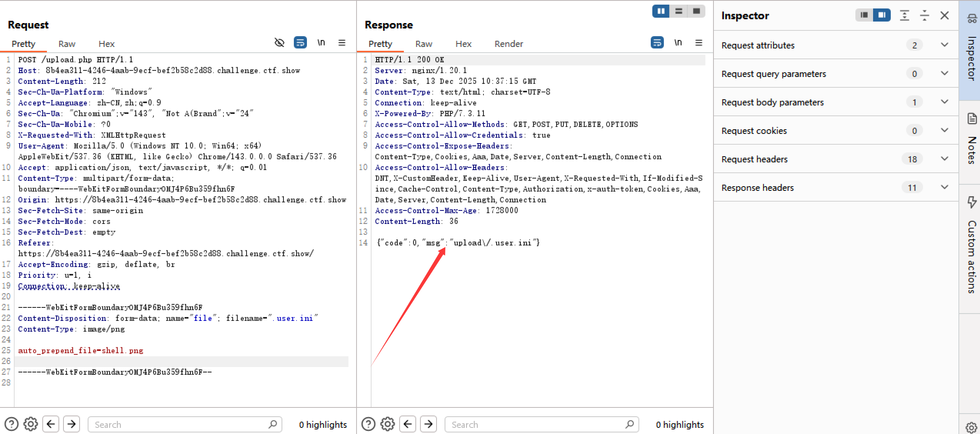Expand Response headers section
This screenshot has width=980, height=434.
point(944,187)
